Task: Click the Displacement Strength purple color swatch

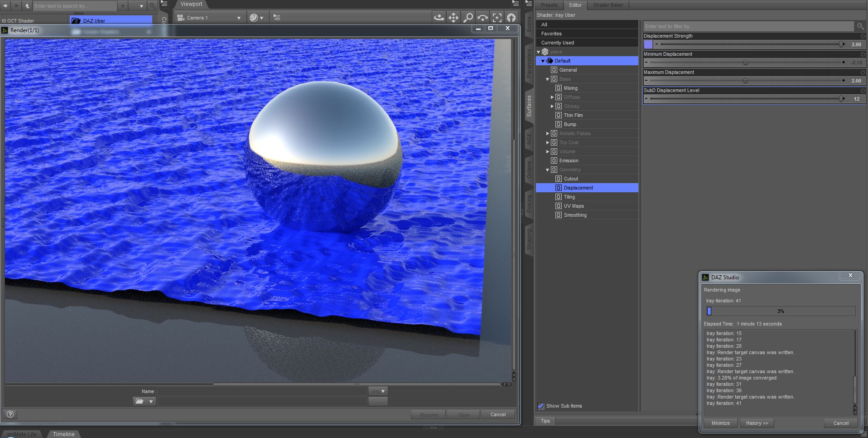Action: click(x=648, y=44)
